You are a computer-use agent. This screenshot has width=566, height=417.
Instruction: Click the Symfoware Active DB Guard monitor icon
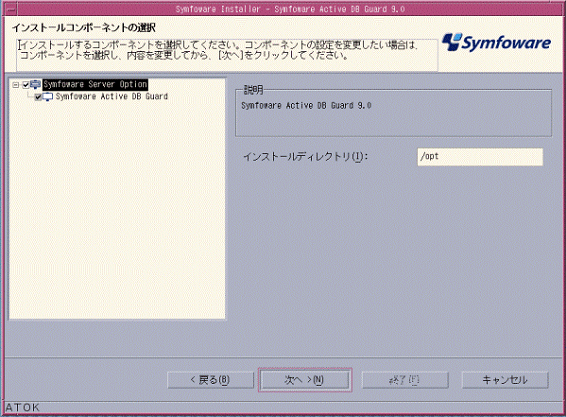48,97
